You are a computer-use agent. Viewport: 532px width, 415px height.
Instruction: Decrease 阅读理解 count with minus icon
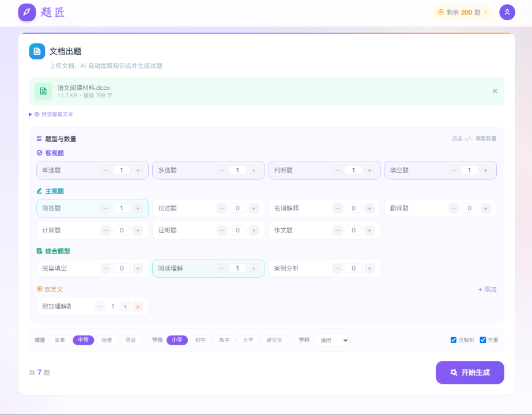point(222,269)
